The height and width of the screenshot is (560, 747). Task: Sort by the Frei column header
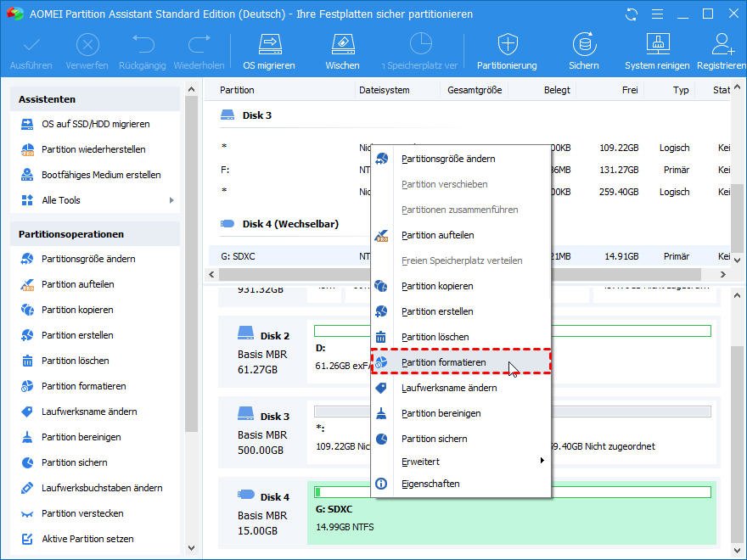pos(630,90)
